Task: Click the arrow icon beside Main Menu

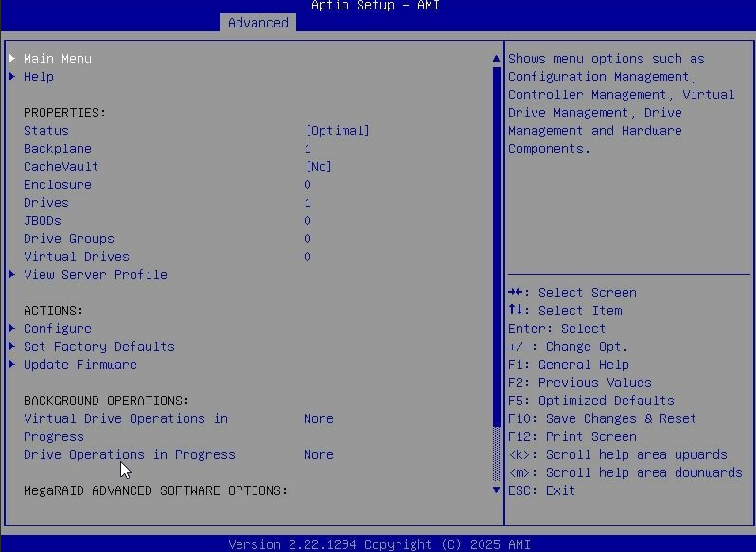Action: coord(12,59)
